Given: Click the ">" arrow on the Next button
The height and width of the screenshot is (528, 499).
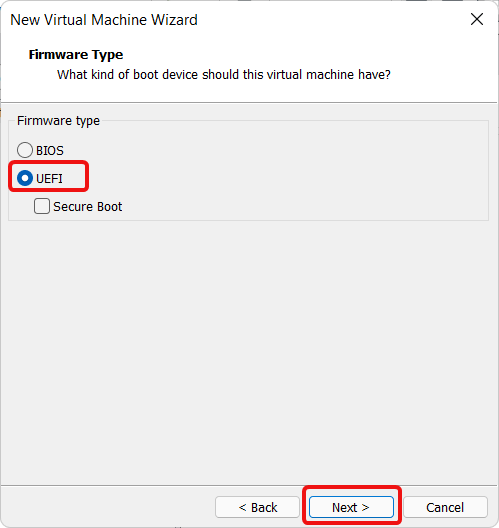Looking at the screenshot, I should [x=365, y=507].
